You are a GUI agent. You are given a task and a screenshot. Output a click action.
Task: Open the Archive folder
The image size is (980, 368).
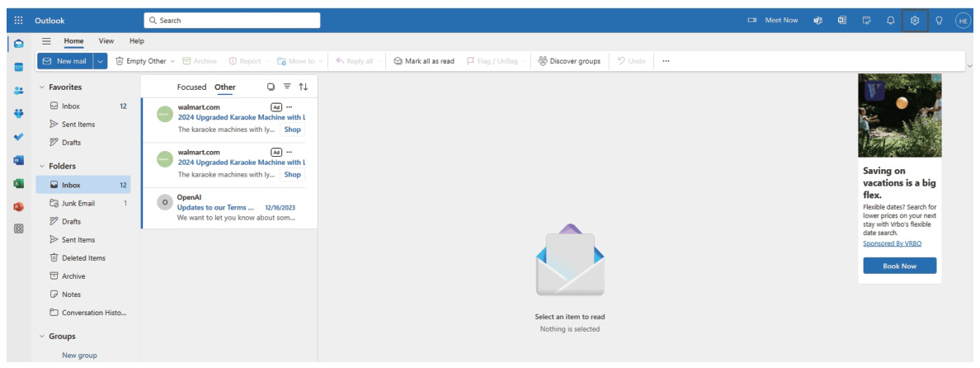(83, 276)
